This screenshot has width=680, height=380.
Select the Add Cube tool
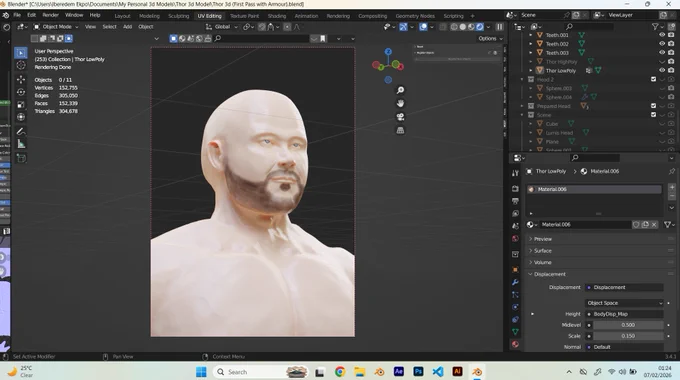point(21,158)
